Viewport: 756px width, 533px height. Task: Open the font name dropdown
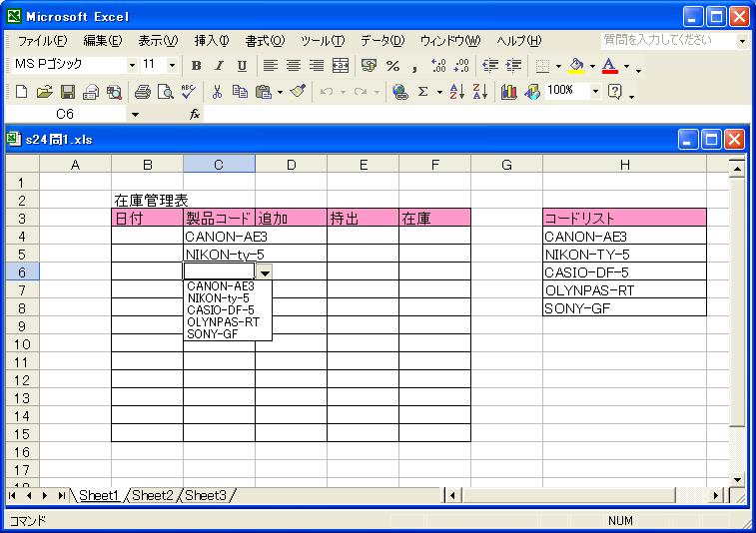point(132,66)
